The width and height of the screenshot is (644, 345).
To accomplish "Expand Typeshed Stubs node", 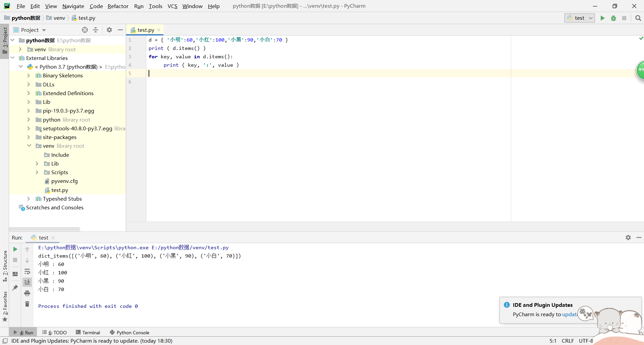I will tap(29, 199).
